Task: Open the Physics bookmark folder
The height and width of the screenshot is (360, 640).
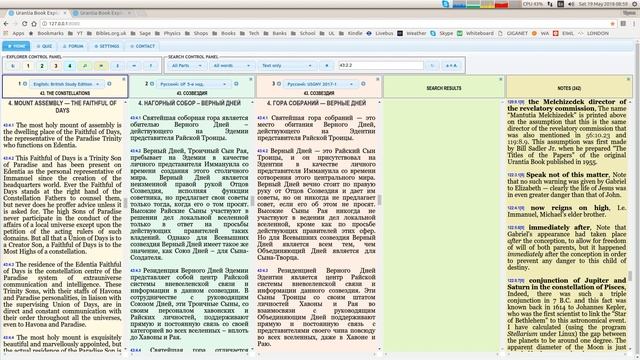Action: coord(169,33)
